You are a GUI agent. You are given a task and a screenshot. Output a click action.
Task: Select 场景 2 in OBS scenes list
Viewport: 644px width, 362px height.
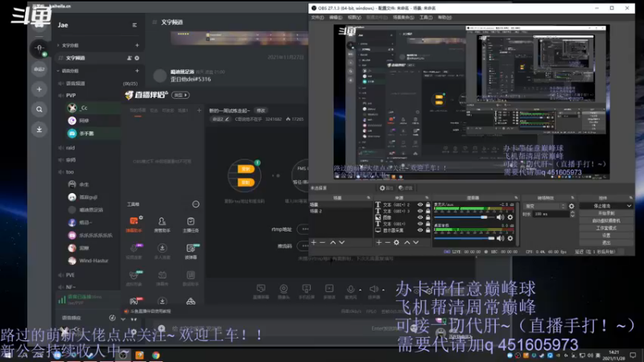pyautogui.click(x=340, y=211)
